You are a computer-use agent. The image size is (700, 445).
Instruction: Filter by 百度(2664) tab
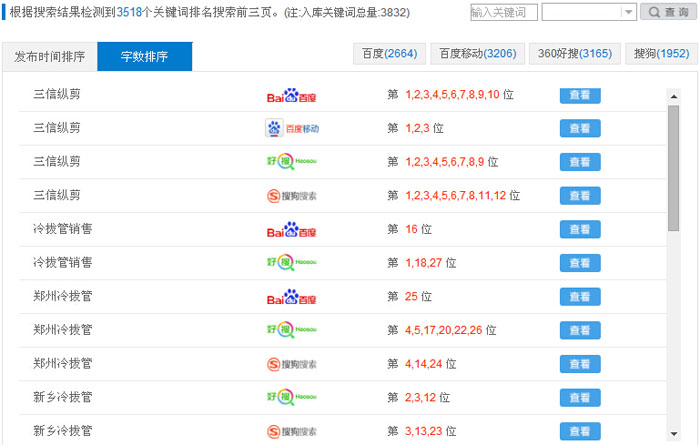[x=389, y=54]
